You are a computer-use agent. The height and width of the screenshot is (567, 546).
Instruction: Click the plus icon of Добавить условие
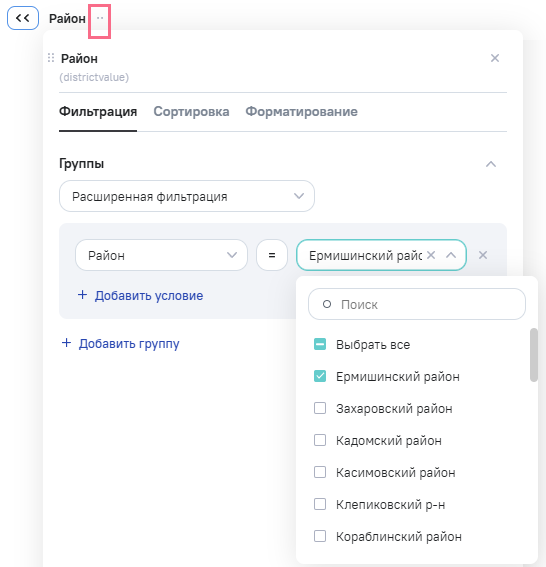tap(82, 295)
